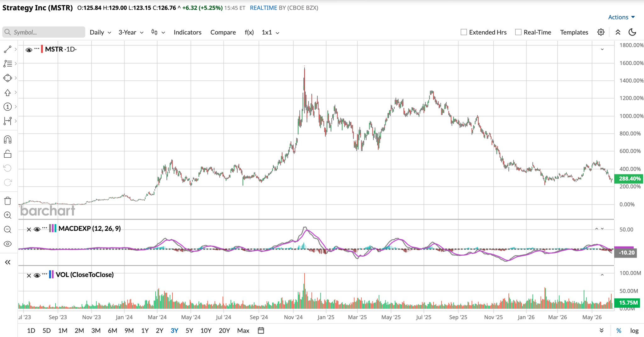Image resolution: width=644 pixels, height=337 pixels.
Task: Expand the MSTR pane chevron menu
Action: click(x=602, y=49)
